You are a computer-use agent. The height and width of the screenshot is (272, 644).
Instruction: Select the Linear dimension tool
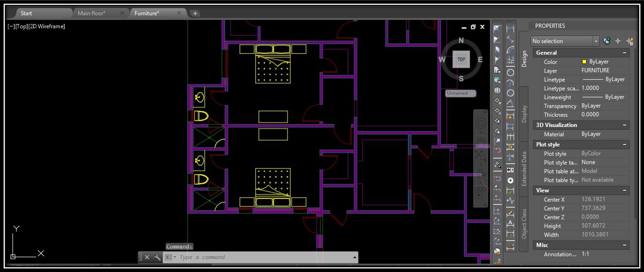point(510,29)
